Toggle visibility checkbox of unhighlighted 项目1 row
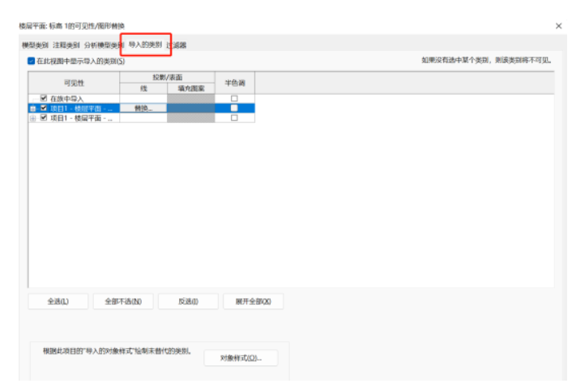The height and width of the screenshot is (392, 572). coord(44,117)
